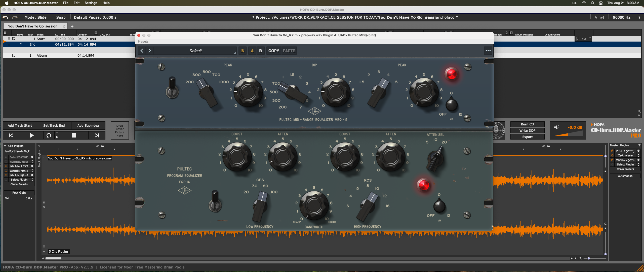
Task: Open Select Plugin dropdown in Master Plugins
Action: click(625, 164)
